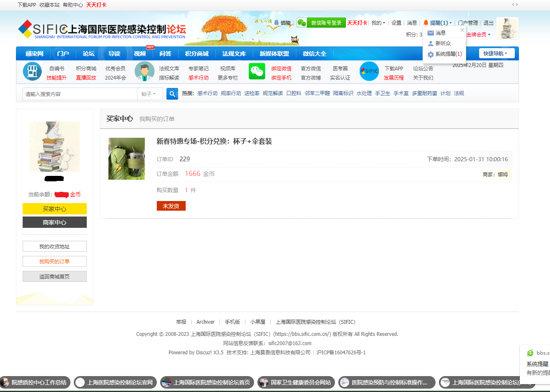
Task: Open the 论坛 navigation tab
Action: [88, 54]
